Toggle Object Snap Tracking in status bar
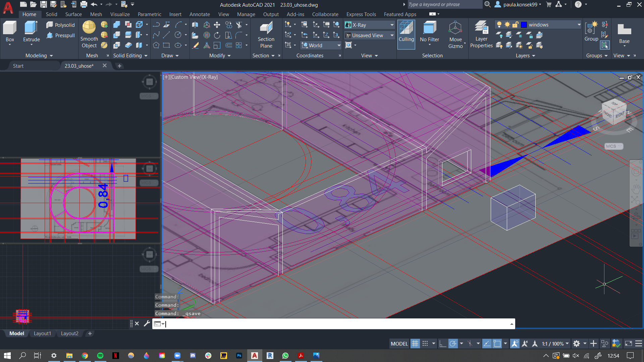 click(487, 344)
